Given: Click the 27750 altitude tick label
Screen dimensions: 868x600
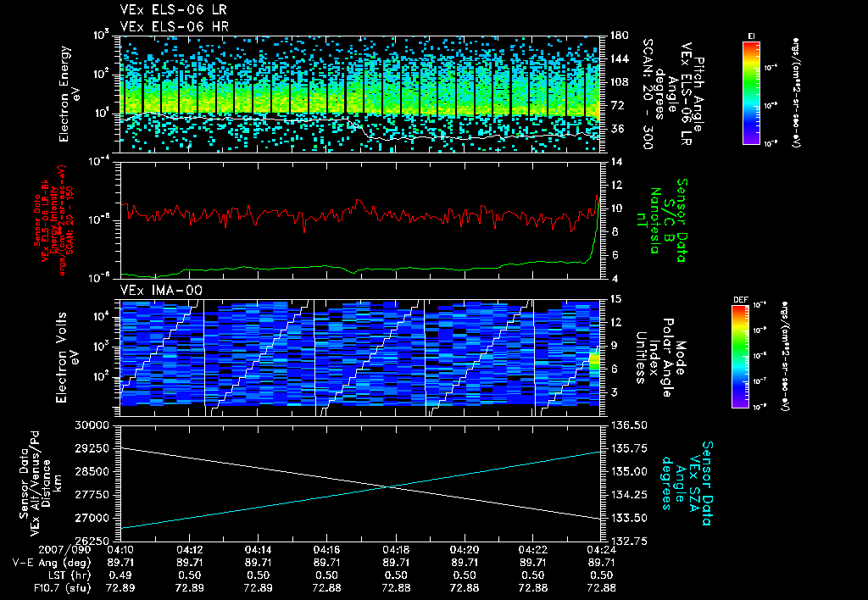Looking at the screenshot, I should tap(93, 495).
